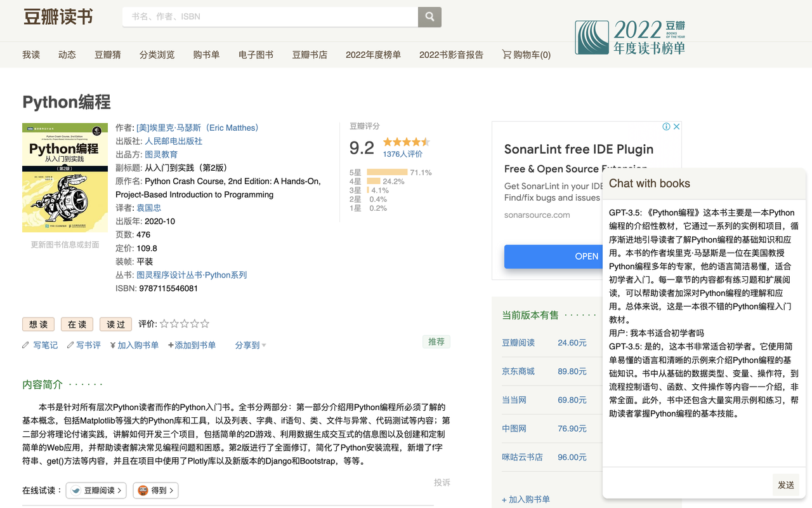
Task: Click the 9.2 rating stars graphic
Action: point(407,142)
